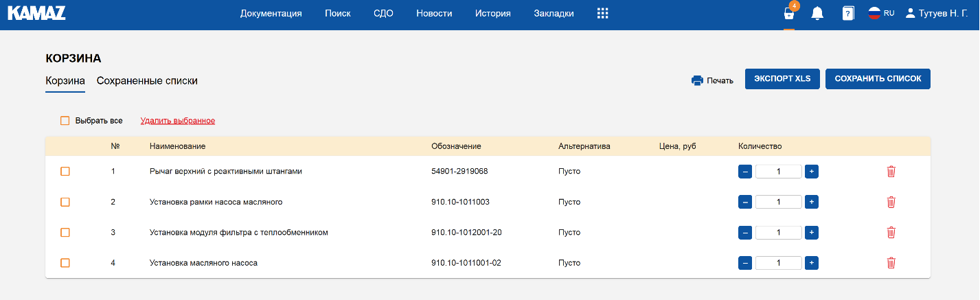This screenshot has height=300, width=980.
Task: Check the Выбрать все checkbox
Action: (65, 121)
